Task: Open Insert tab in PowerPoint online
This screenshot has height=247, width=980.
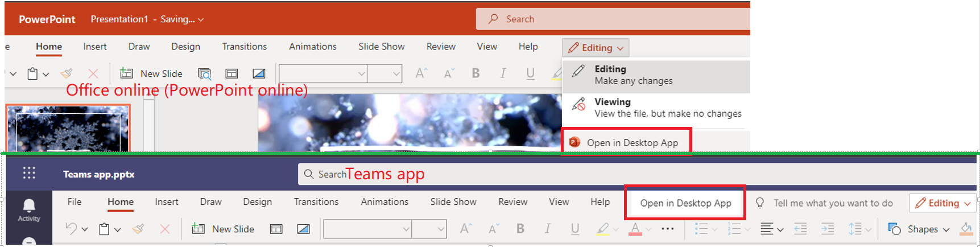Action: click(x=95, y=47)
